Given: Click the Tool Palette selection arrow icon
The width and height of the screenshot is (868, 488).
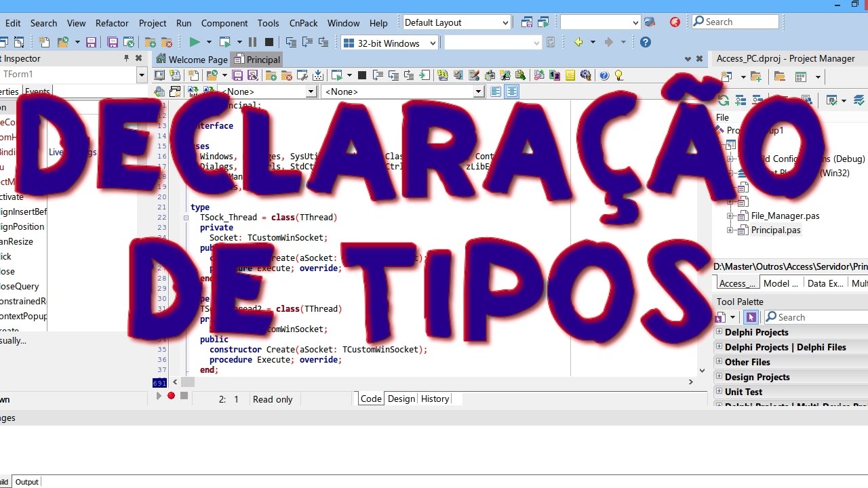Looking at the screenshot, I should pos(750,317).
